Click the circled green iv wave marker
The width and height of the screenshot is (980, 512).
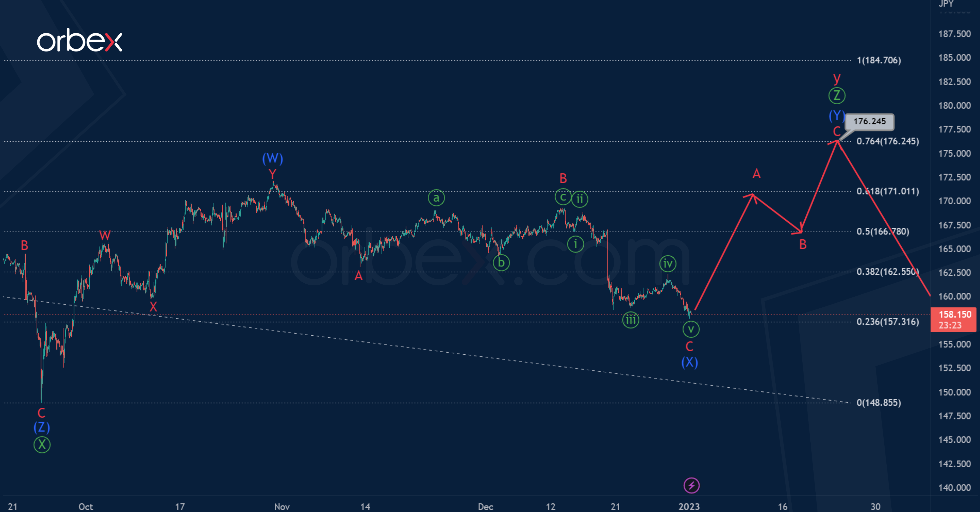pos(668,263)
